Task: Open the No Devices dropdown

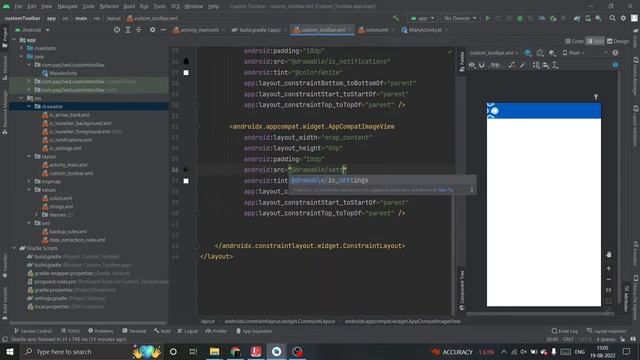Action: pyautogui.click(x=460, y=18)
